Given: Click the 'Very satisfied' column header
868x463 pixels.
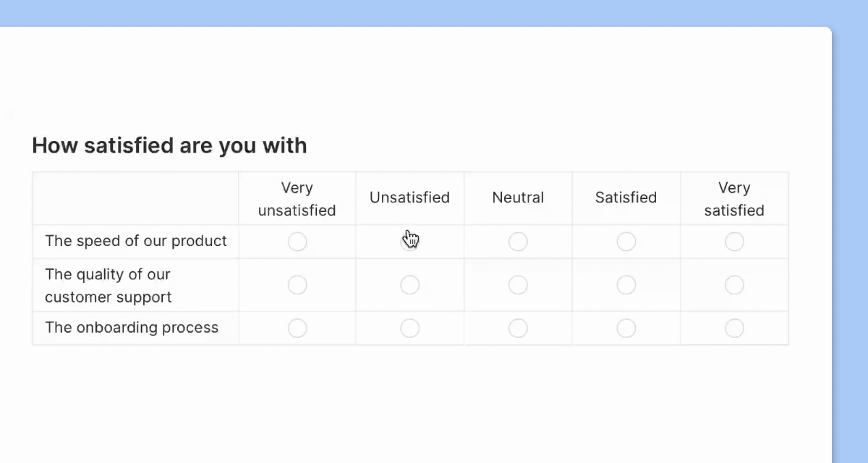Looking at the screenshot, I should (x=734, y=199).
